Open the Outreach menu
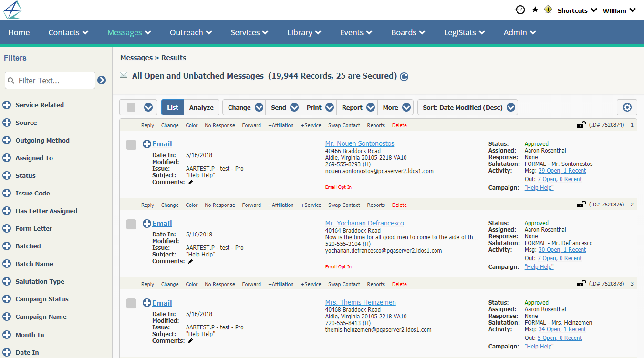This screenshot has height=358, width=644. [x=191, y=32]
